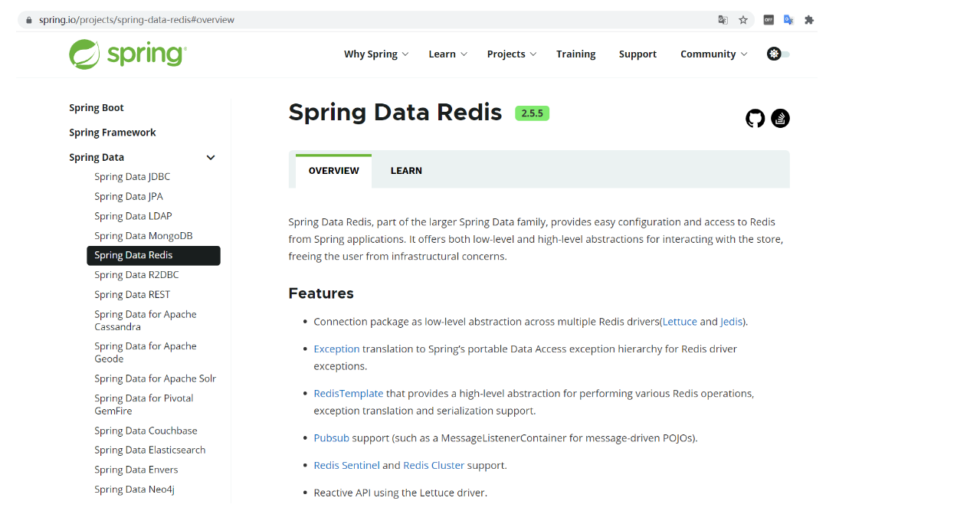This screenshot has height=511, width=980.
Task: Select Spring Data JDBC in sidebar
Action: point(133,177)
